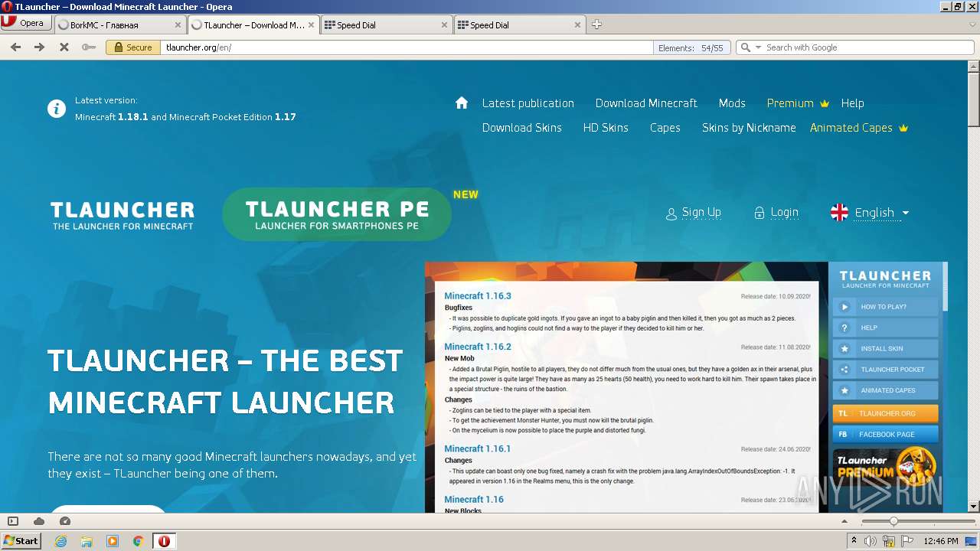The width and height of the screenshot is (980, 551).
Task: Open Skins by Nickname
Action: (749, 128)
